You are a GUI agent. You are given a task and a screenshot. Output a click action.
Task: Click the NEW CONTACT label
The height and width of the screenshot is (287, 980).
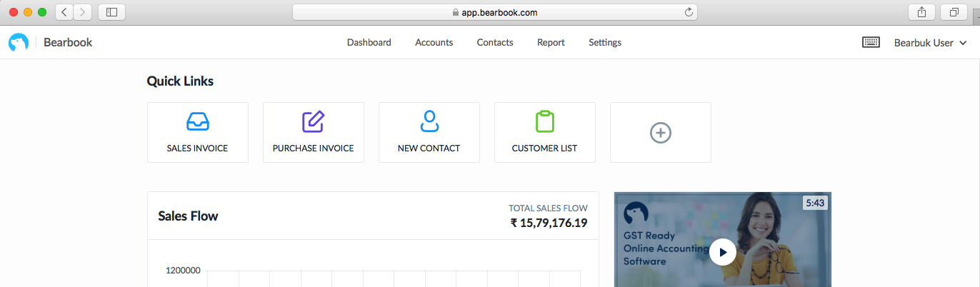[x=429, y=148]
